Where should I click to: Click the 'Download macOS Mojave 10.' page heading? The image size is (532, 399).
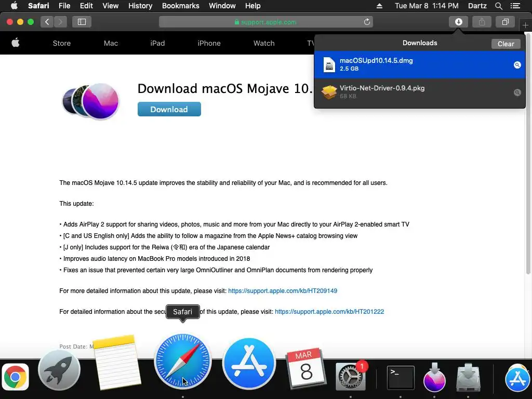(225, 88)
